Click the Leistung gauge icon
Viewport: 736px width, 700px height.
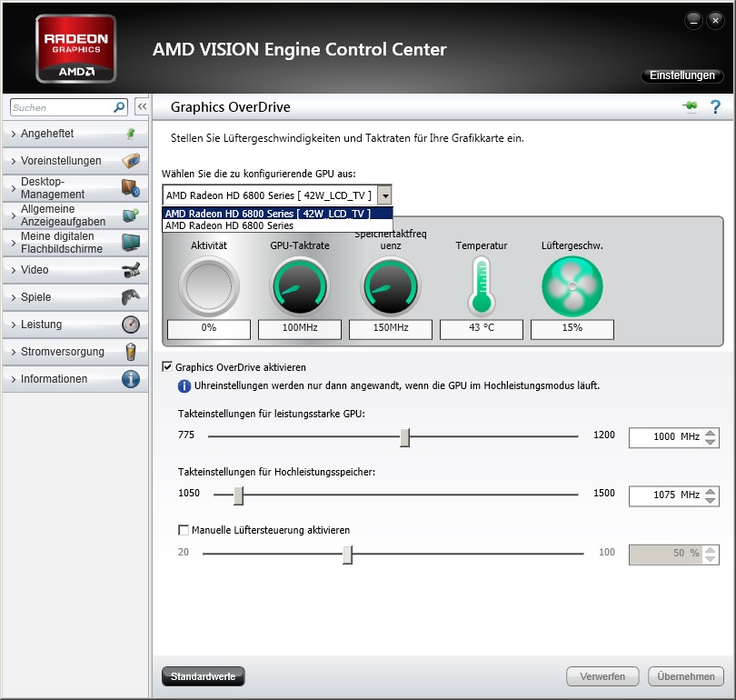(131, 325)
